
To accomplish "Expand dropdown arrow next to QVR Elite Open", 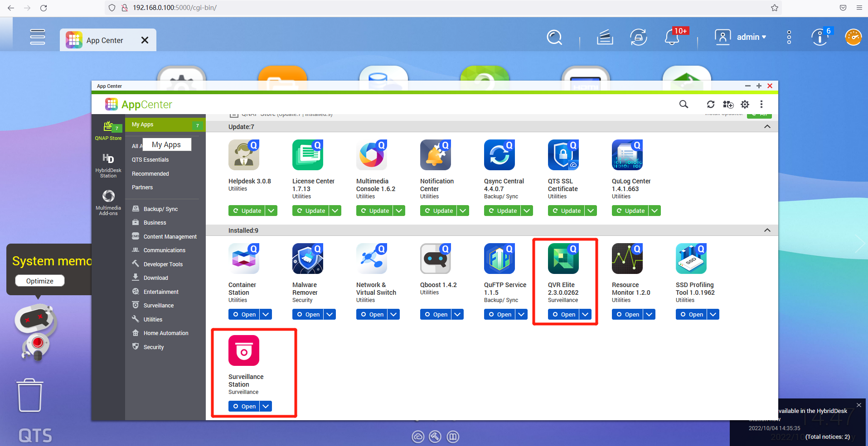I will click(x=585, y=314).
